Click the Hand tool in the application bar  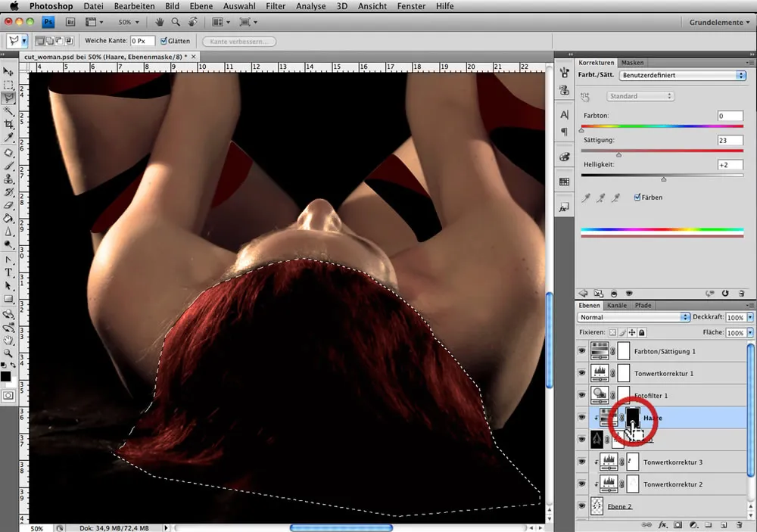click(160, 23)
